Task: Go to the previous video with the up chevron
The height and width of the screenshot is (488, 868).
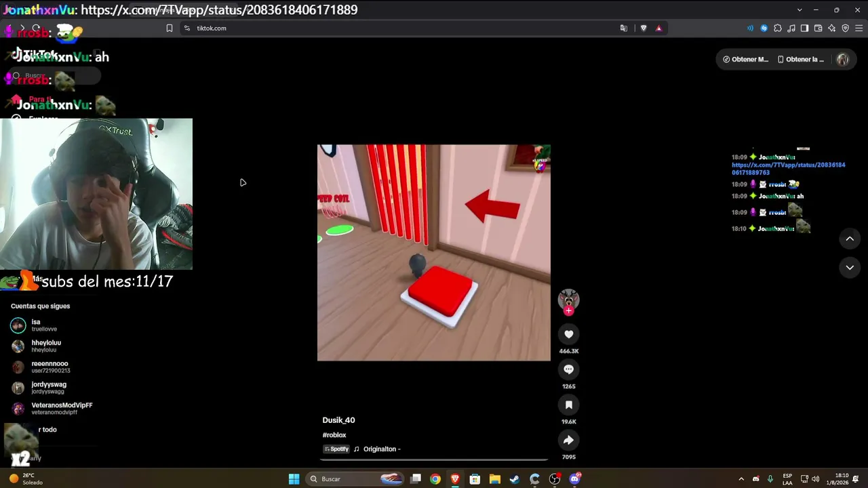Action: click(850, 239)
